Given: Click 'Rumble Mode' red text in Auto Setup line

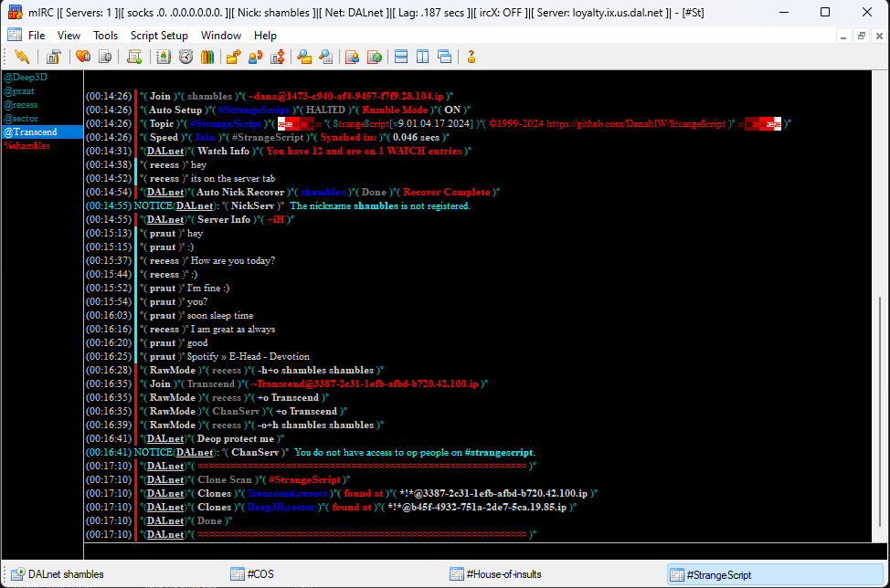Looking at the screenshot, I should pos(395,110).
